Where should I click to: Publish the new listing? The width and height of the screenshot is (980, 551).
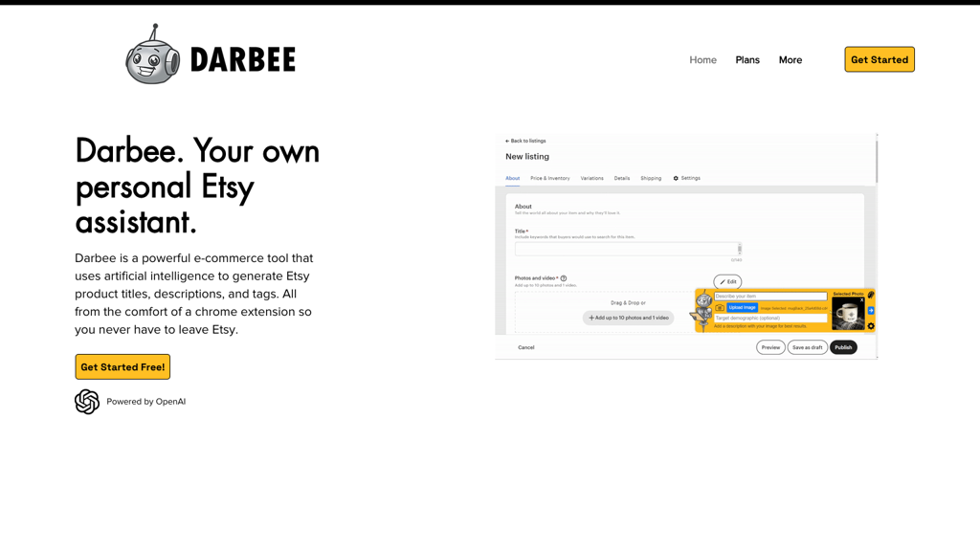843,347
